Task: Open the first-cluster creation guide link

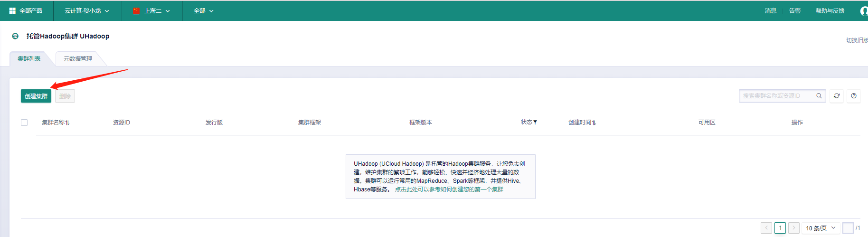Action: coord(449,190)
